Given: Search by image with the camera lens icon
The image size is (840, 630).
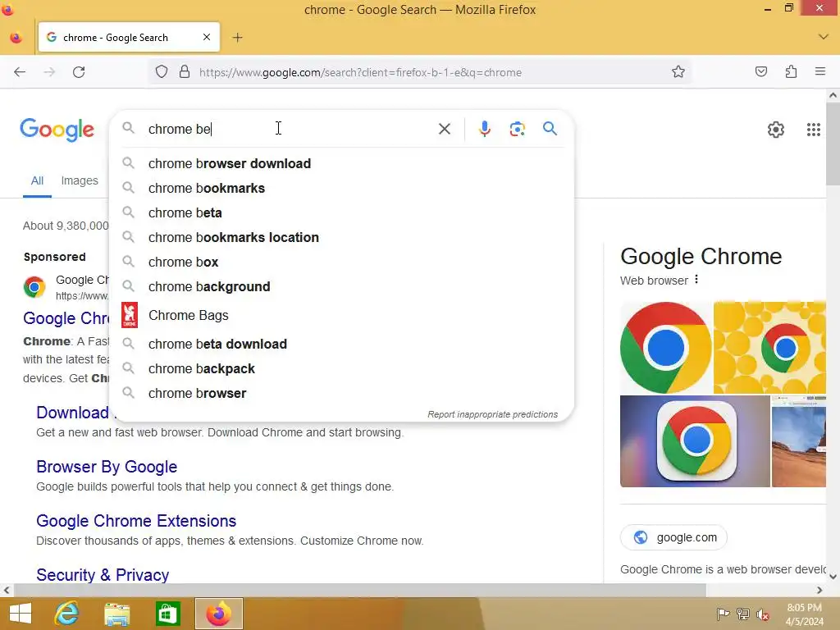Looking at the screenshot, I should coord(517,129).
